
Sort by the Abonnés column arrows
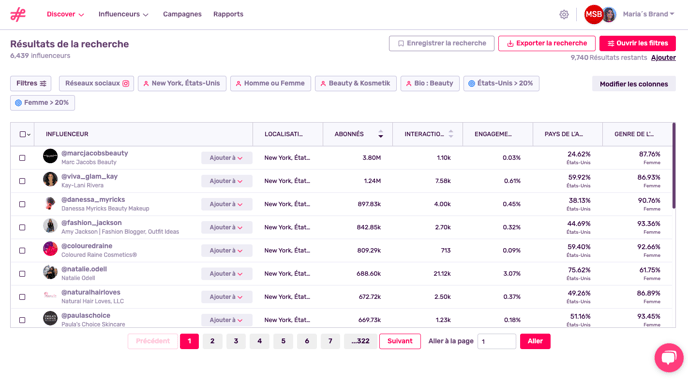pyautogui.click(x=380, y=134)
